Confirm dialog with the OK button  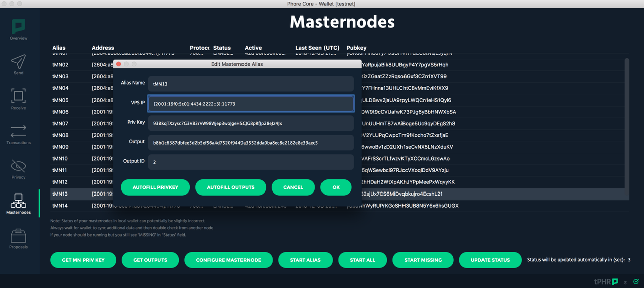pyautogui.click(x=336, y=187)
